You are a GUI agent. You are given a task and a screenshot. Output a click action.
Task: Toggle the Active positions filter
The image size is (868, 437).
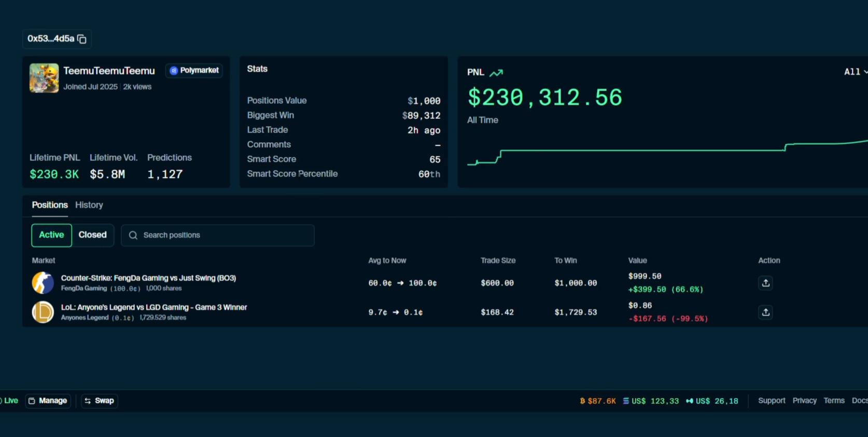tap(51, 235)
